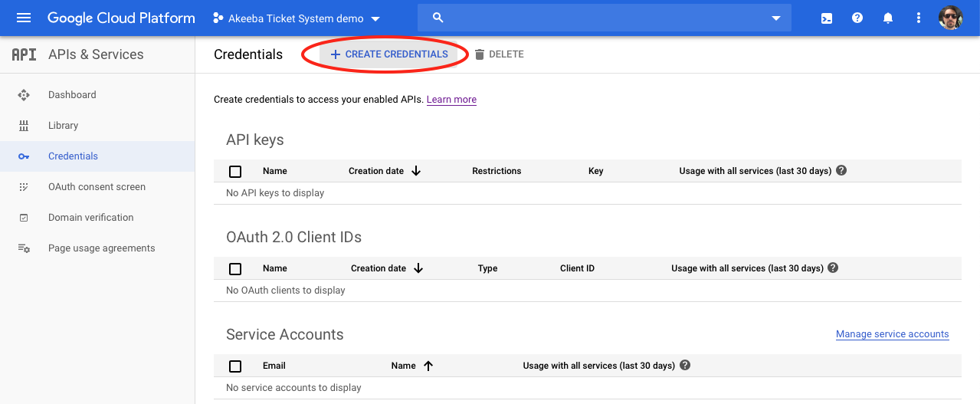Click OAuth 2.0 Client IDs section heading
Viewport: 980px width, 404px height.
click(x=293, y=237)
